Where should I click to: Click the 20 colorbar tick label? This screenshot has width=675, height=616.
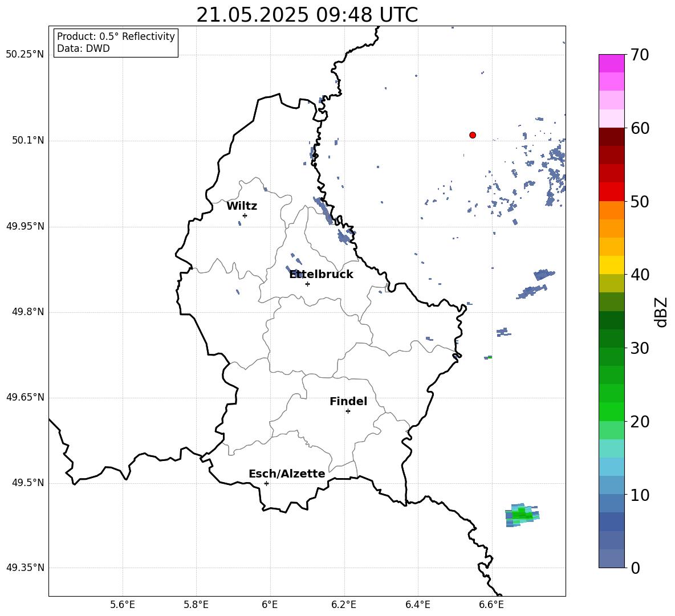tap(640, 422)
